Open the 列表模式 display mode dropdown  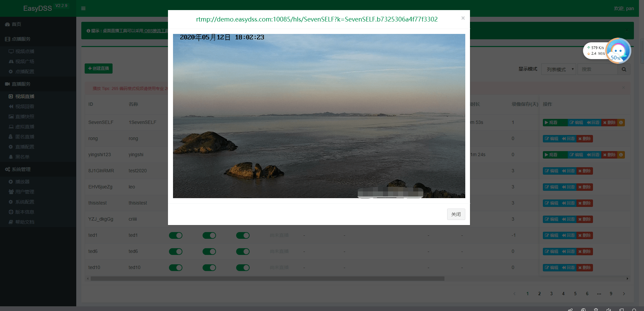(x=558, y=70)
